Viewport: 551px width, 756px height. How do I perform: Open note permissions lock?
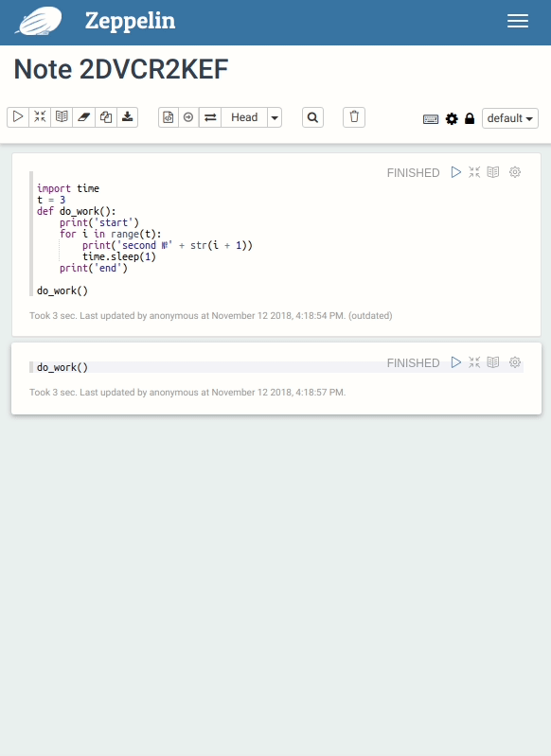click(x=470, y=118)
